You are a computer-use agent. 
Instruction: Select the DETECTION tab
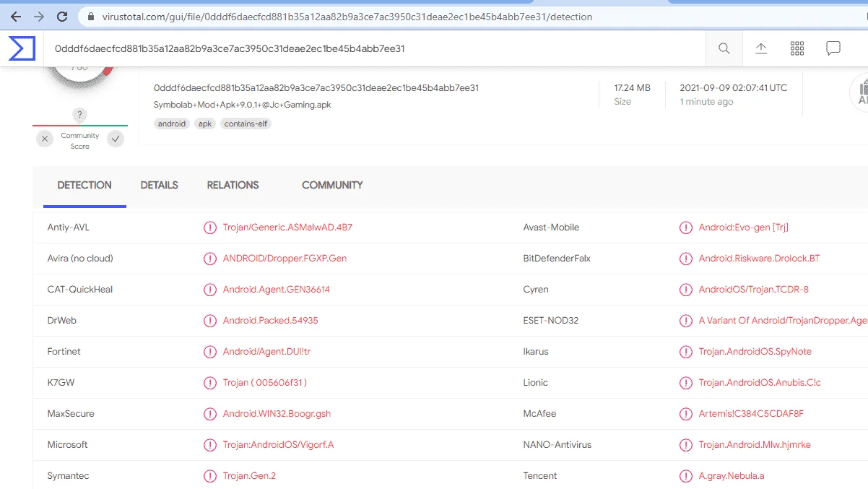point(84,186)
